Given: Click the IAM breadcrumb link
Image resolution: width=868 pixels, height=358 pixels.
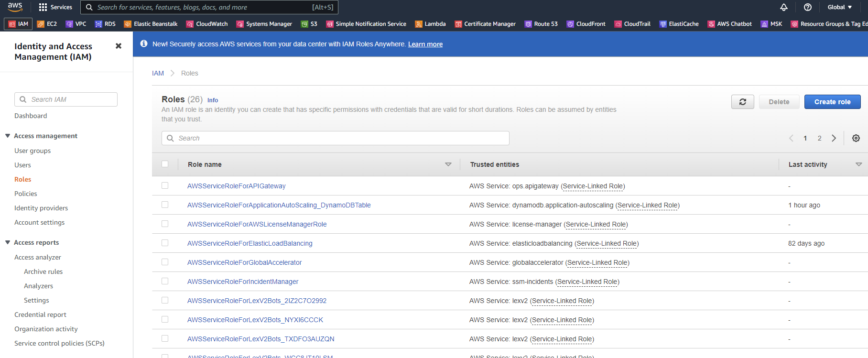Looking at the screenshot, I should tap(158, 73).
